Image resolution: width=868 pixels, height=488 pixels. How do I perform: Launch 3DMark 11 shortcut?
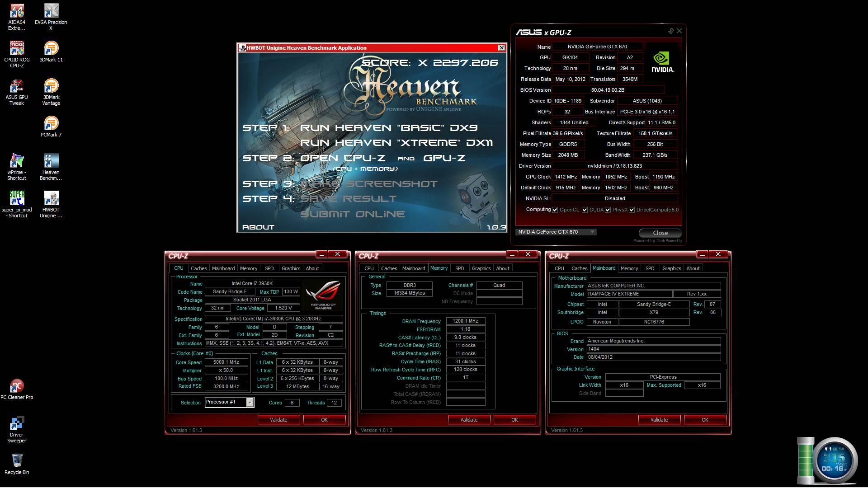point(51,52)
